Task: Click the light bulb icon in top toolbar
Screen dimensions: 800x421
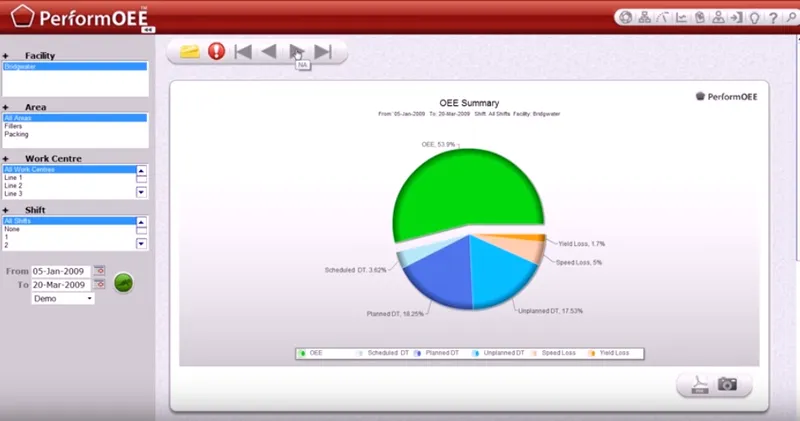Action: click(x=755, y=18)
